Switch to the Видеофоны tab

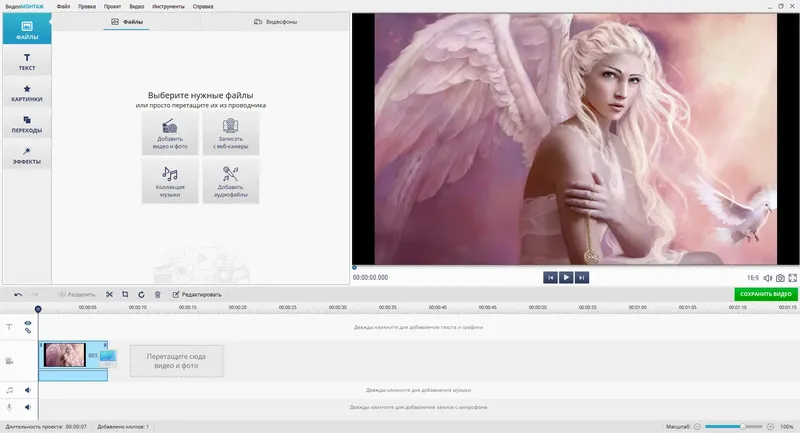coord(275,22)
